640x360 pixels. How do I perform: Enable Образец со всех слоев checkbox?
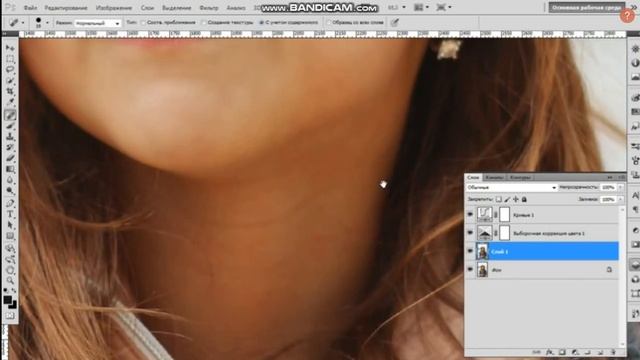point(329,22)
